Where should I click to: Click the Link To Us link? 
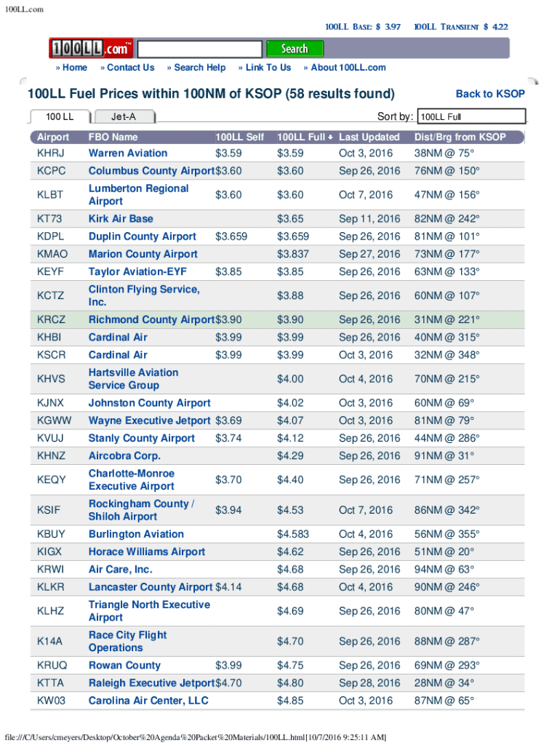[x=268, y=68]
